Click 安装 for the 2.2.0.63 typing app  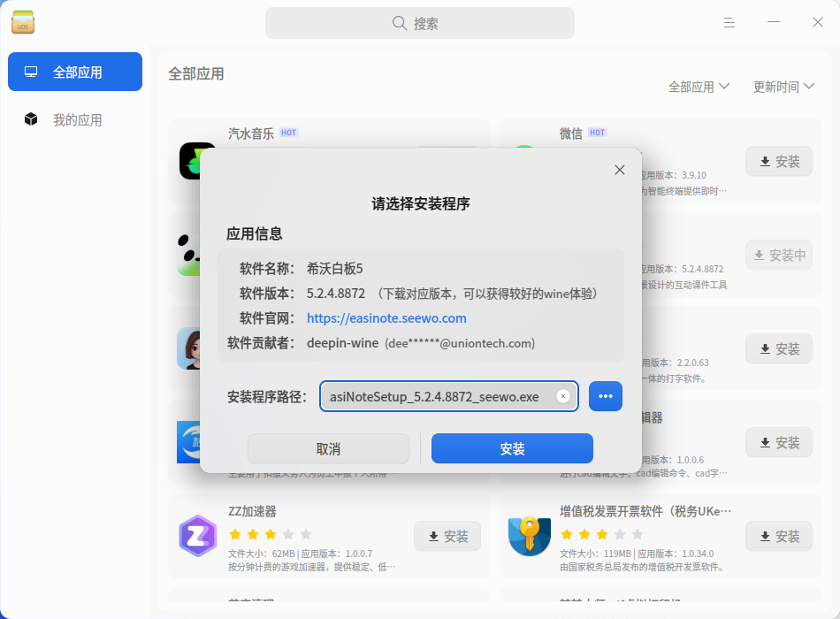coord(779,349)
